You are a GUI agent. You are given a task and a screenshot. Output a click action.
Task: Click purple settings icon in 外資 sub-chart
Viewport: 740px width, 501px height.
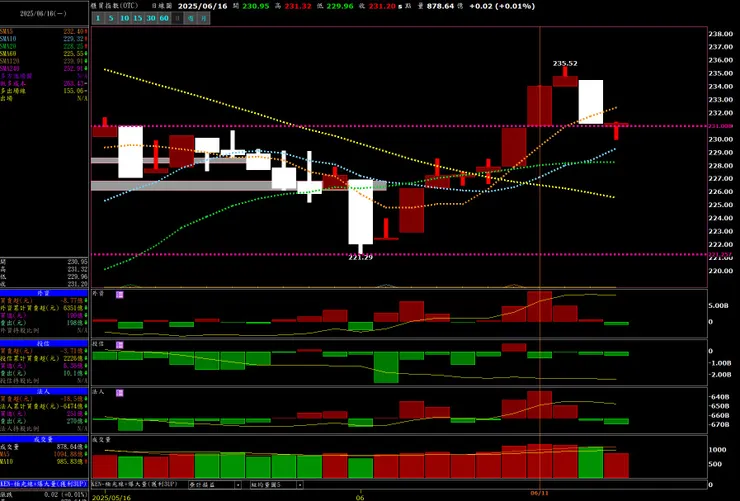120,294
